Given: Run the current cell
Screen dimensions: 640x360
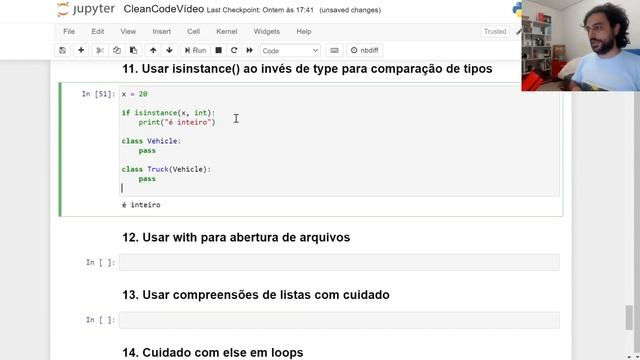Looking at the screenshot, I should coord(195,50).
